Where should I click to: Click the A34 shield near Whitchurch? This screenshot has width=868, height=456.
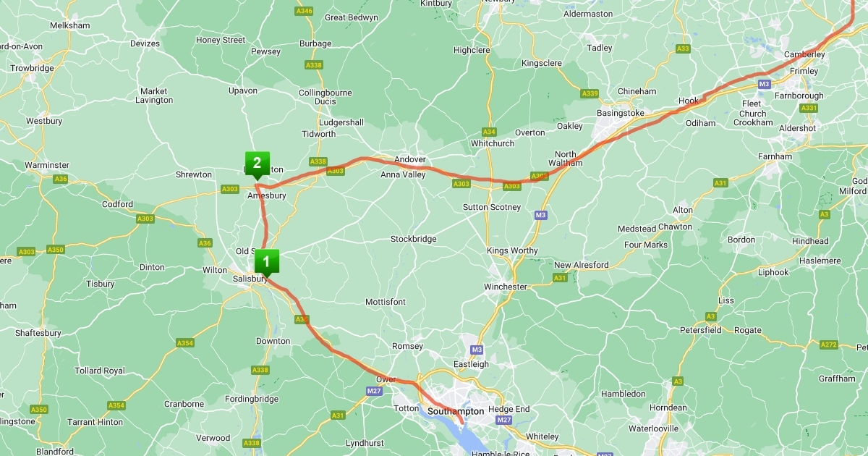click(x=490, y=132)
